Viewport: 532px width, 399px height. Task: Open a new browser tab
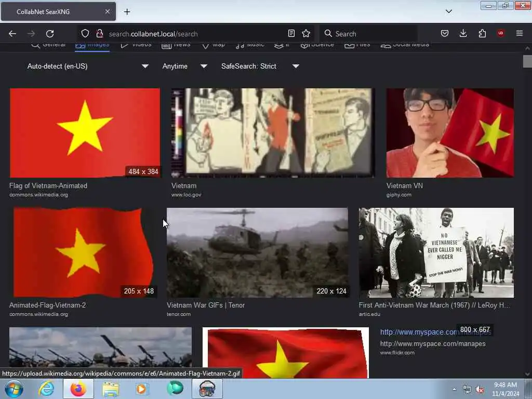[127, 12]
